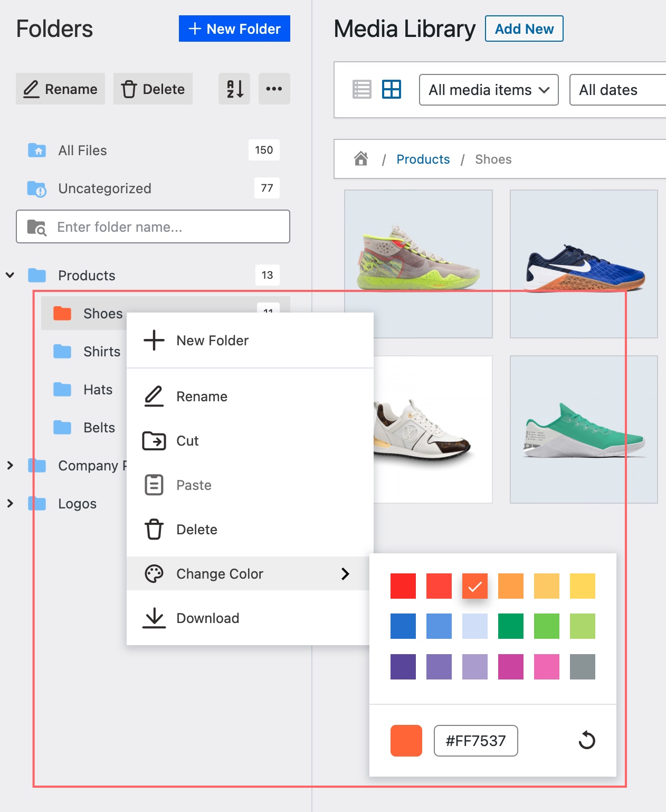Click the large current color preview square

point(406,741)
